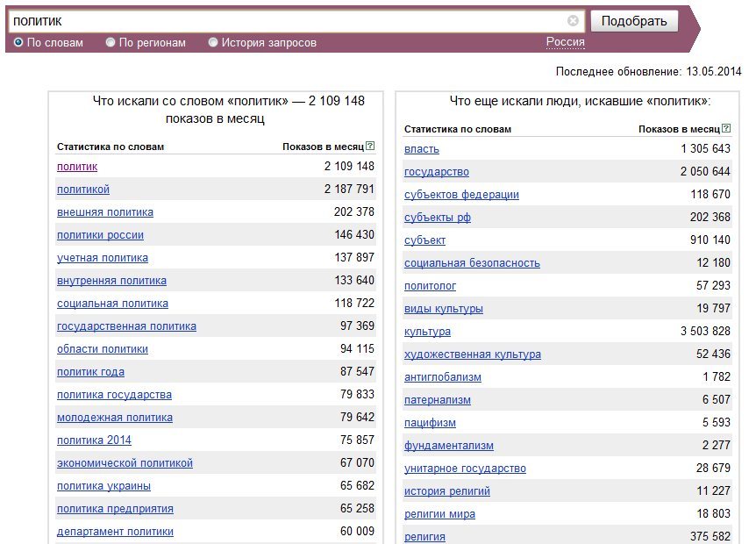This screenshot has height=544, width=756.
Task: Follow the "молодежная политика" link
Action: (115, 418)
